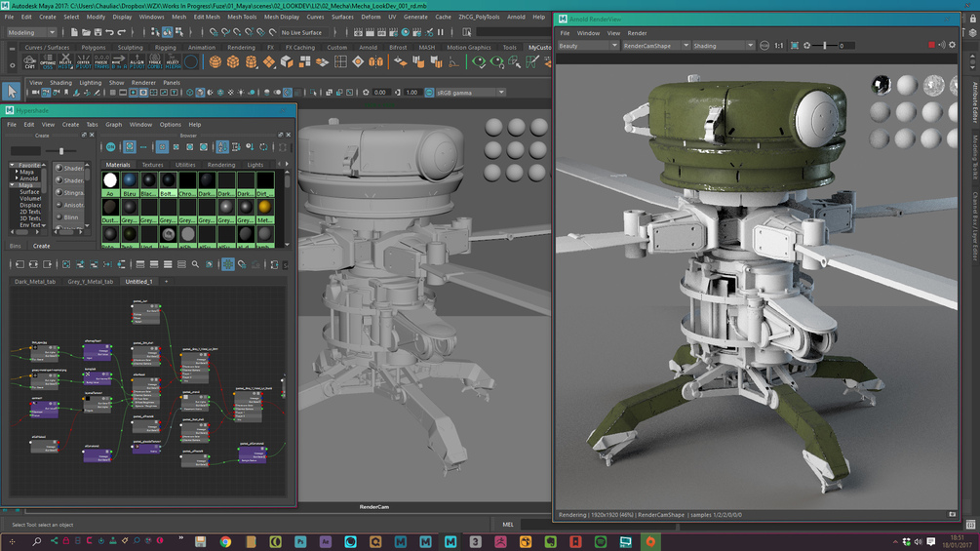
Task: Open Spotify from the Windows taskbar
Action: 601,541
